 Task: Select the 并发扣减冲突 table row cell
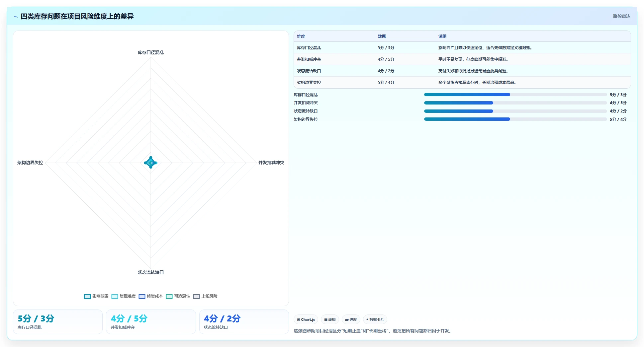pos(309,59)
